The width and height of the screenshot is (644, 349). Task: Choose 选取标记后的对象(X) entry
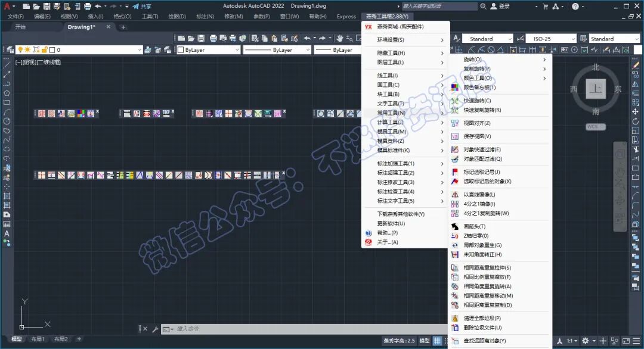click(x=500, y=181)
